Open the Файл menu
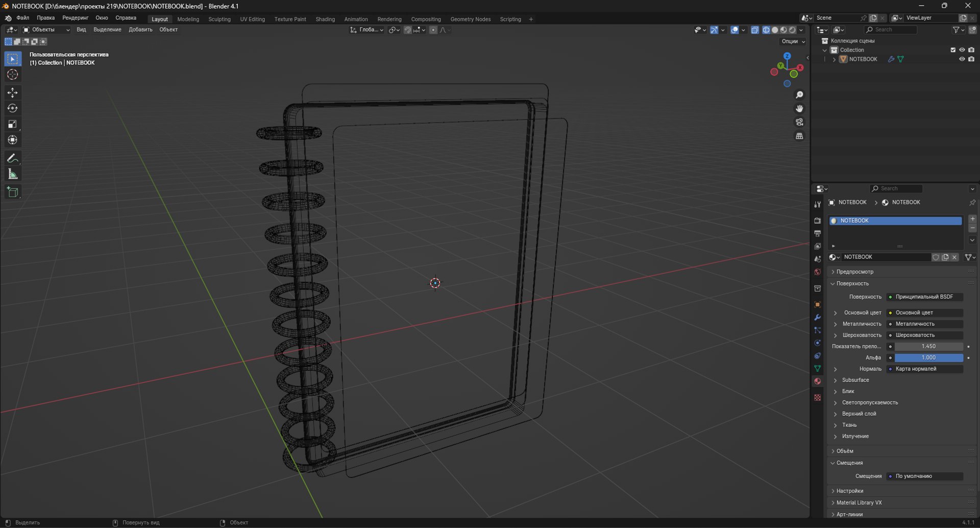Image resolution: width=980 pixels, height=528 pixels. tap(22, 18)
